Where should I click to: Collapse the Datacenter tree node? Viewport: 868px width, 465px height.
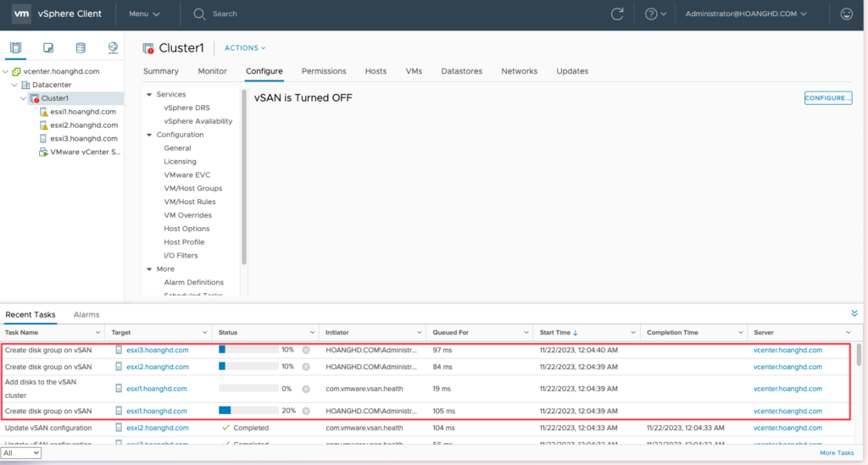(14, 85)
